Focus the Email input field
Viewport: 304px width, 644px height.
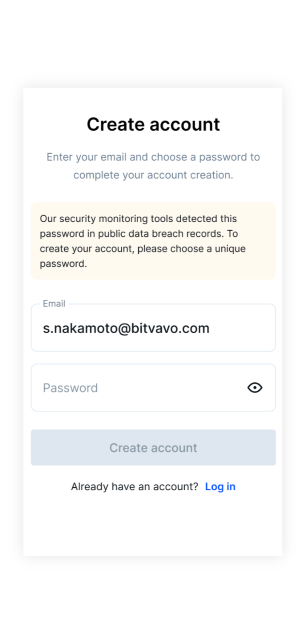tap(153, 327)
